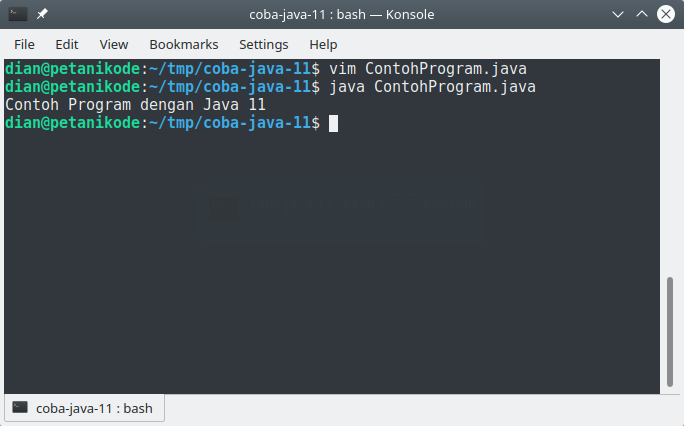Click the 'vim ContohProgram.java' command text
The height and width of the screenshot is (426, 684).
click(428, 69)
